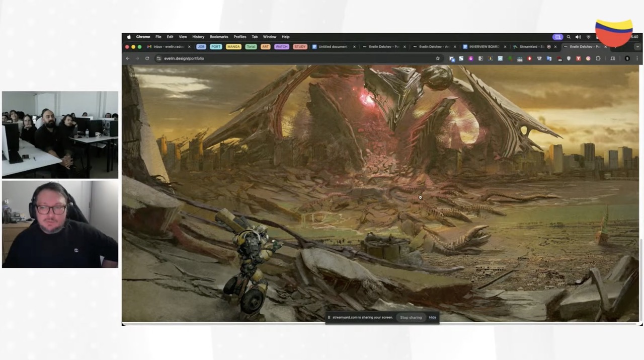Viewport: 644px width, 360px height.
Task: Click the back navigation arrow
Action: (x=128, y=58)
